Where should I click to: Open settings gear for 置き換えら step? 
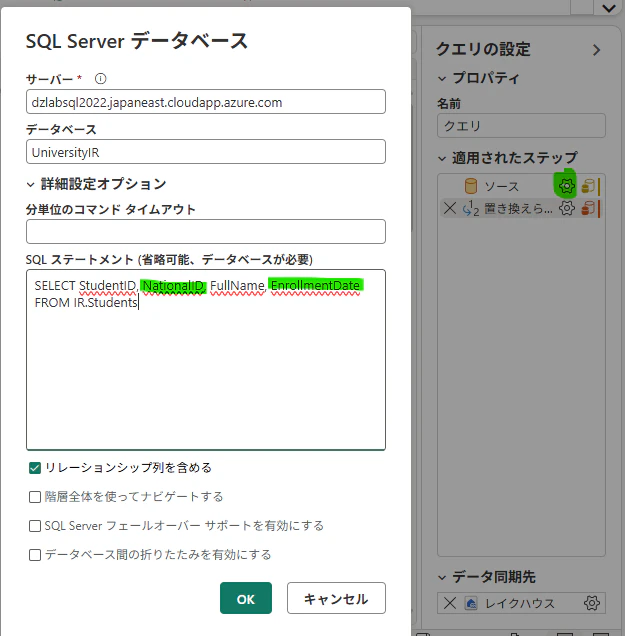(x=567, y=208)
